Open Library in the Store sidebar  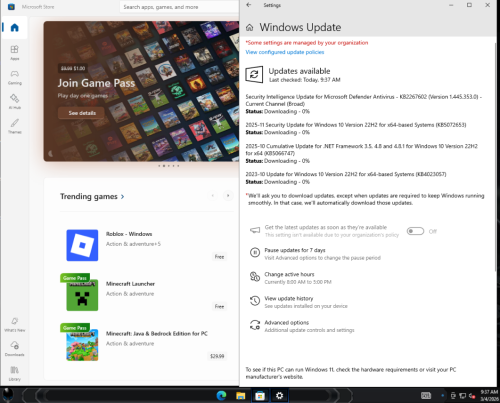tap(14, 373)
